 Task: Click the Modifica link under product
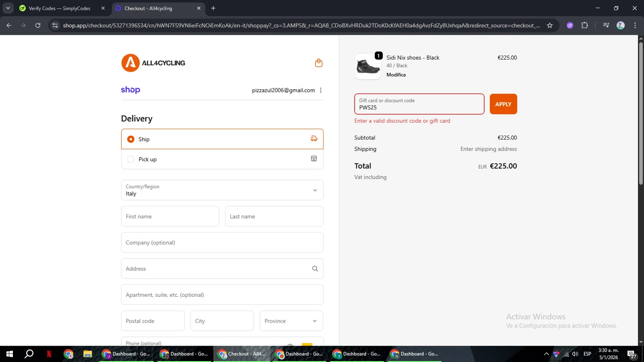[x=396, y=75]
